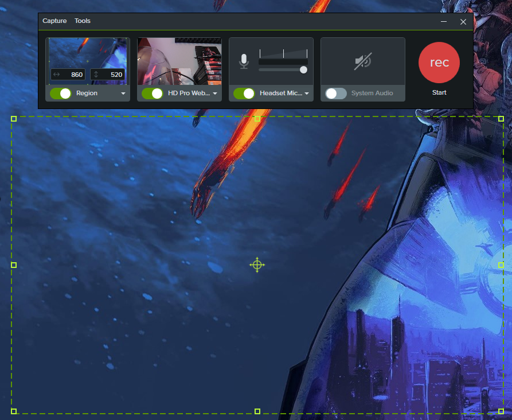Click the top-left corner handle of the selection

tap(14, 119)
